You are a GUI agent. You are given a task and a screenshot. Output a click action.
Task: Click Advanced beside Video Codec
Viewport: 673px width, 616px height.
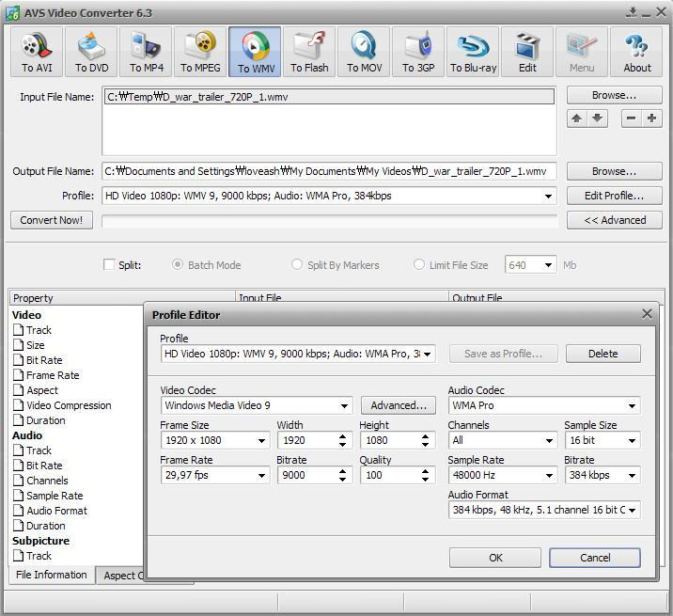(x=399, y=405)
